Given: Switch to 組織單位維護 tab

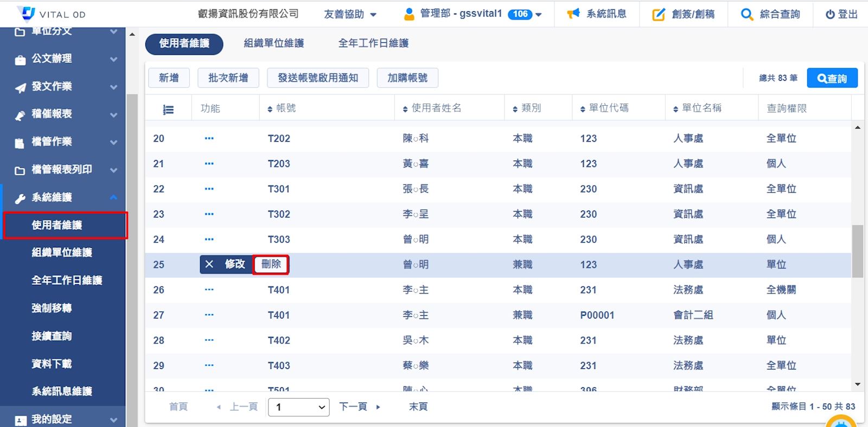Looking at the screenshot, I should tap(273, 43).
